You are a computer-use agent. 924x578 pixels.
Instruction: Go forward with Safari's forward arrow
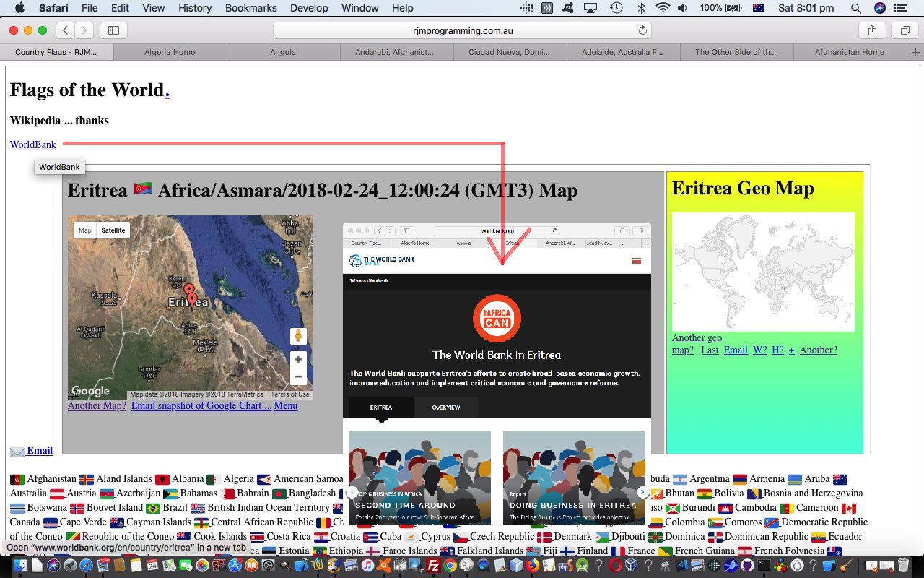click(x=84, y=30)
